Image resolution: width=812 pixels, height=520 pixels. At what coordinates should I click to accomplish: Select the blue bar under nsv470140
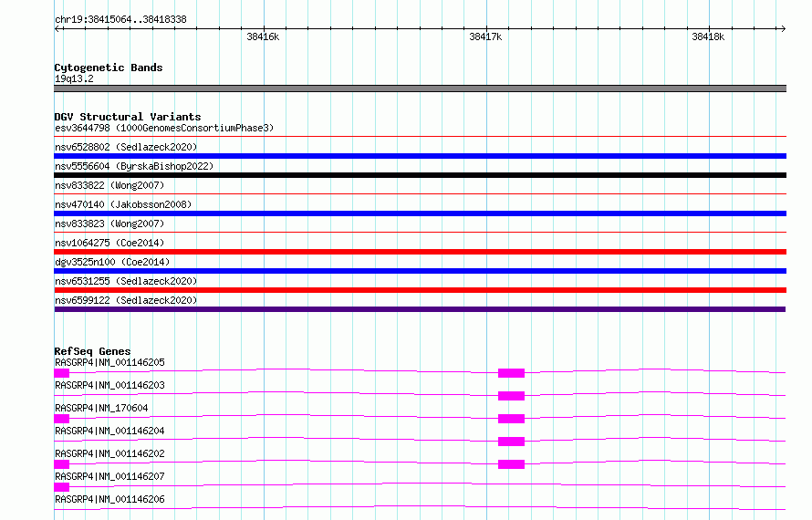420,213
